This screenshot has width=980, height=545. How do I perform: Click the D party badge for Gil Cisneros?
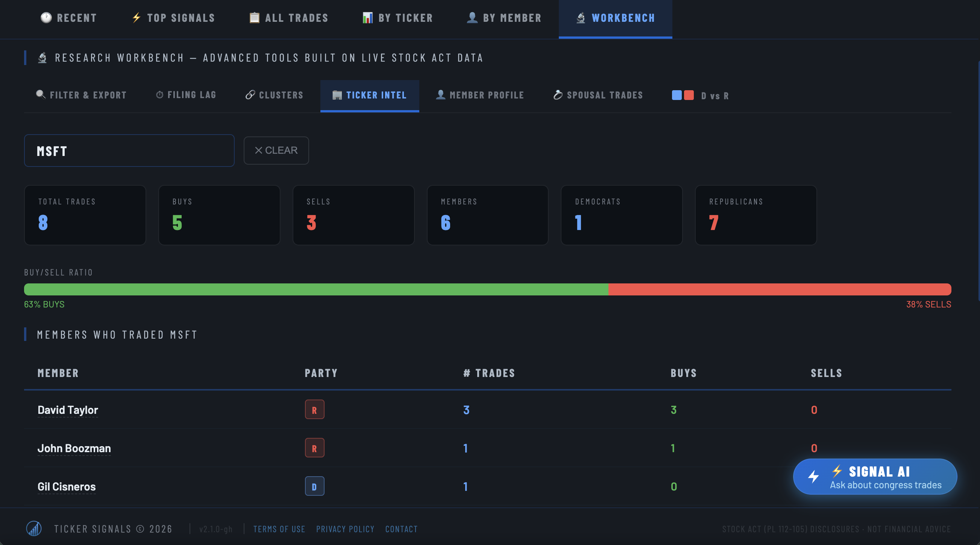314,486
